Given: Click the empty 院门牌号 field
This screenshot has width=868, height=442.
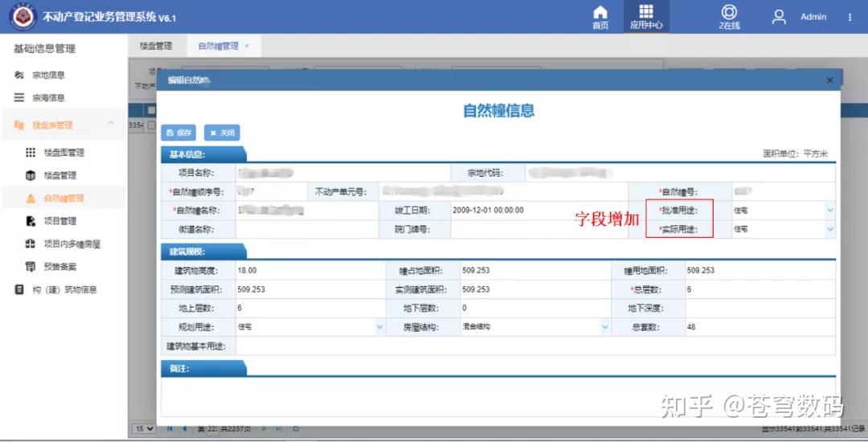Looking at the screenshot, I should (539, 229).
